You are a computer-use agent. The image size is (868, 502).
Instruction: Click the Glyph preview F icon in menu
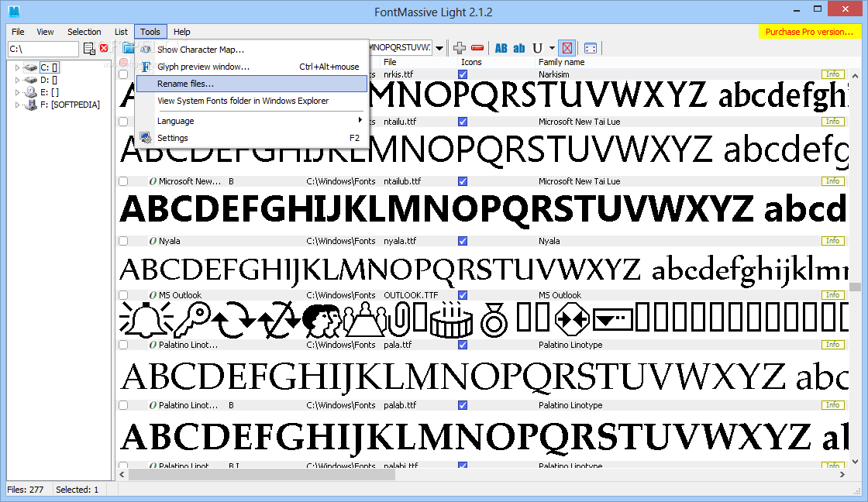coord(146,67)
